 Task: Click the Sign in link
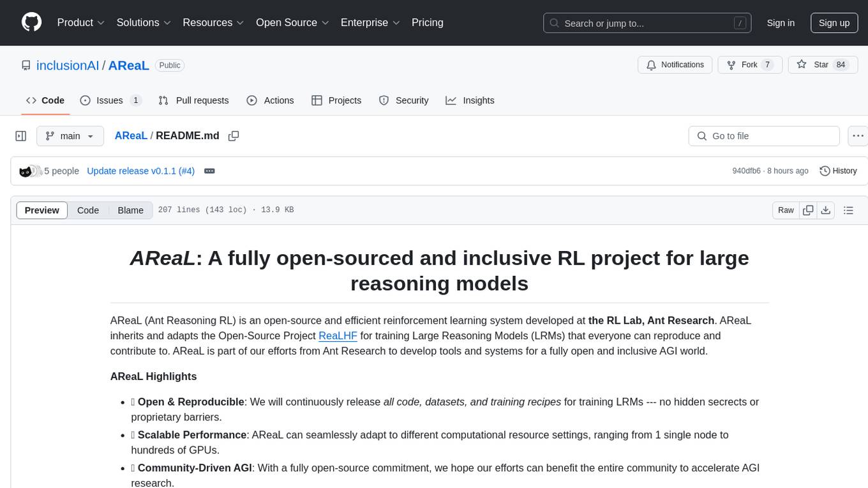point(781,22)
